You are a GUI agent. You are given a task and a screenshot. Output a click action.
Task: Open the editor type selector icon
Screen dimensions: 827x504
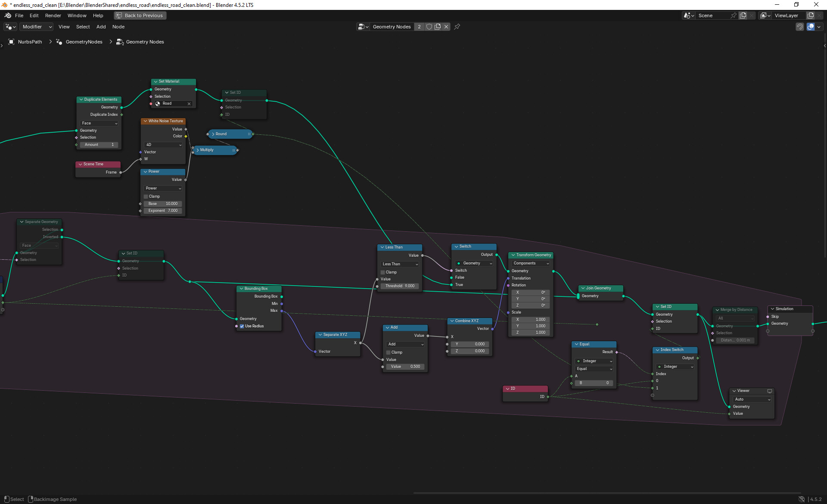tap(10, 27)
